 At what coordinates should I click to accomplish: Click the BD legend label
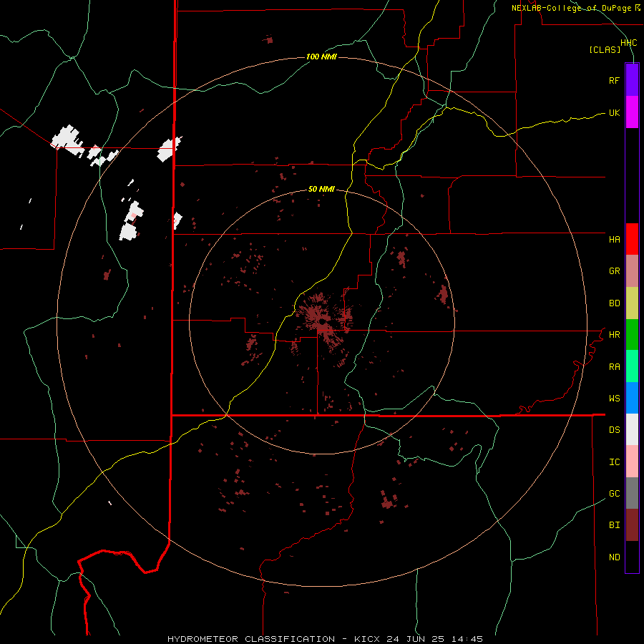614,303
